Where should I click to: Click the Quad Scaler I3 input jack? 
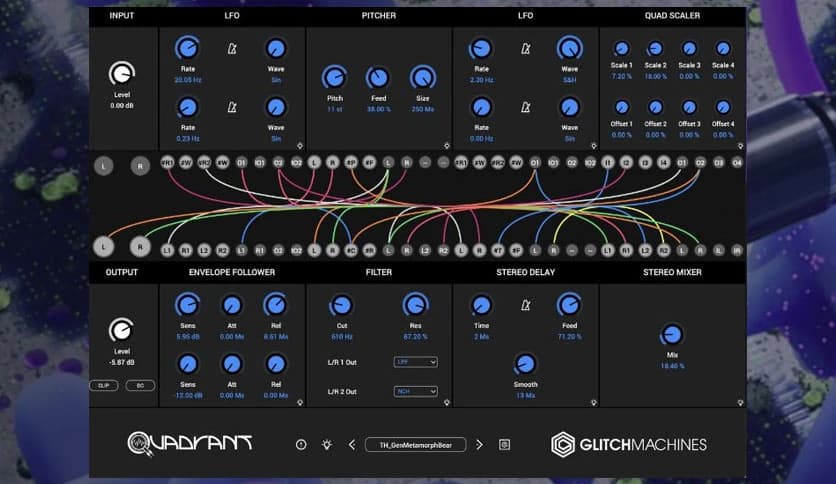click(x=645, y=163)
